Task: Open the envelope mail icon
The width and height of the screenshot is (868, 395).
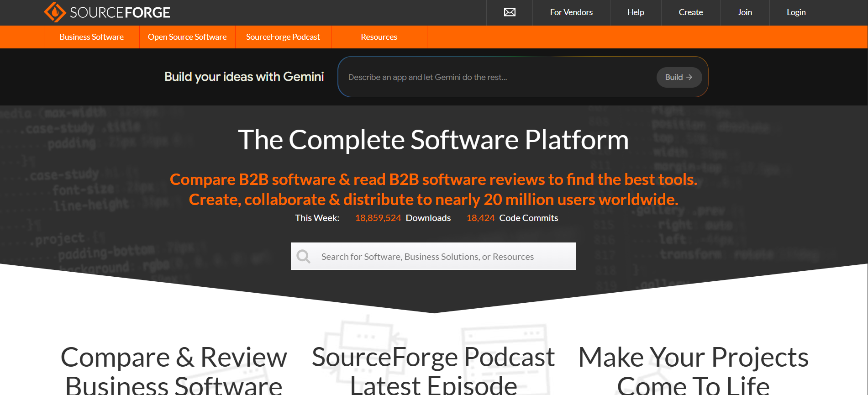Action: pos(510,12)
